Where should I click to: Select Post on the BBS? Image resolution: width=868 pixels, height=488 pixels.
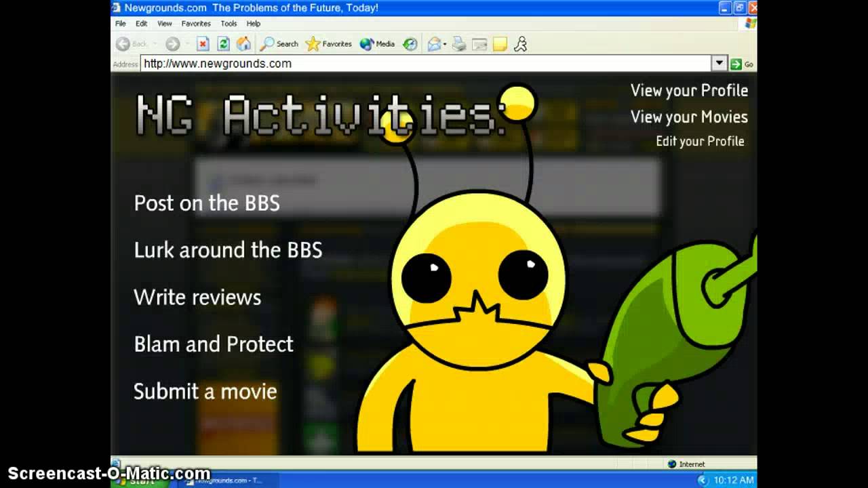tap(207, 203)
